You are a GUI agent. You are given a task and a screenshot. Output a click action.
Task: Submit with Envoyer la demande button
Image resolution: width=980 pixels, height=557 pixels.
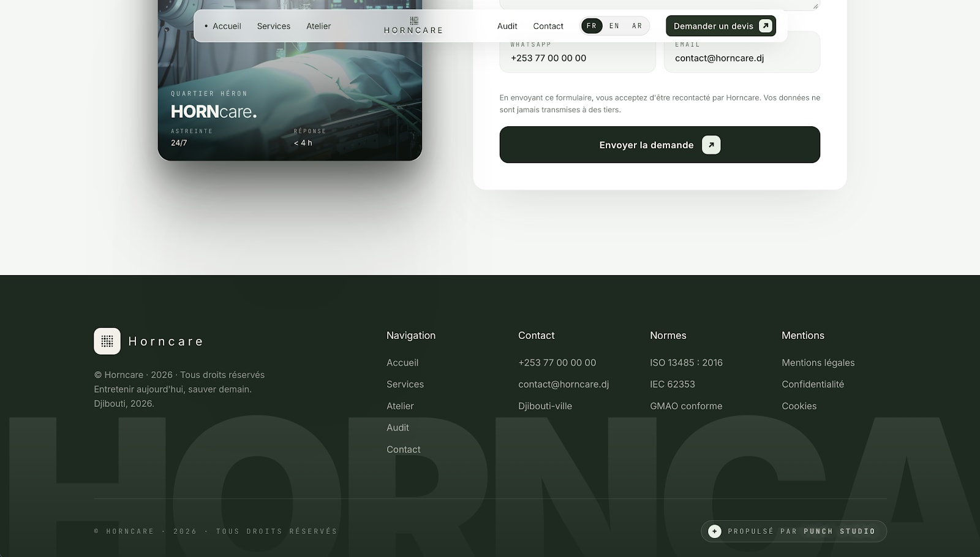660,145
